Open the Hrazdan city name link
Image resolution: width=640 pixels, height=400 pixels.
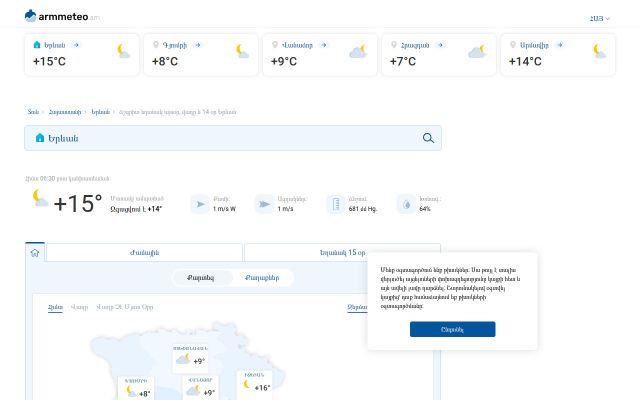pos(415,45)
